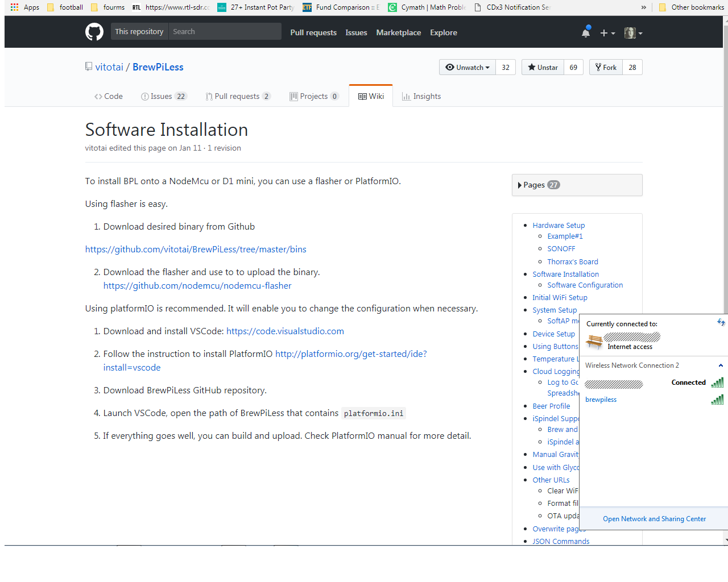Click the Unstar button
Image resolution: width=728 pixels, height=582 pixels.
(543, 67)
